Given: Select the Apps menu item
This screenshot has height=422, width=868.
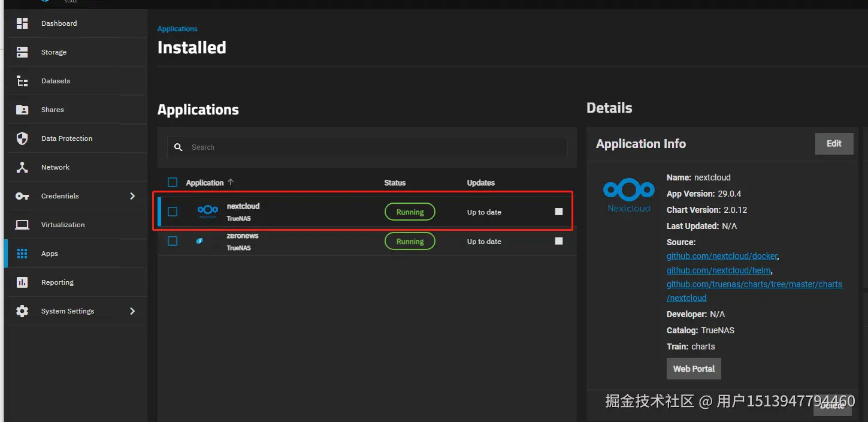Looking at the screenshot, I should [75, 254].
